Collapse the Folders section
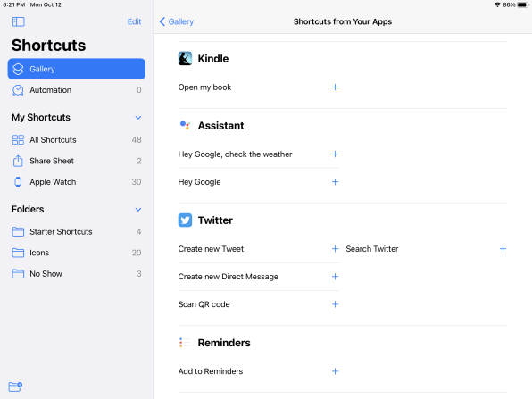The height and width of the screenshot is (399, 532). click(x=138, y=210)
